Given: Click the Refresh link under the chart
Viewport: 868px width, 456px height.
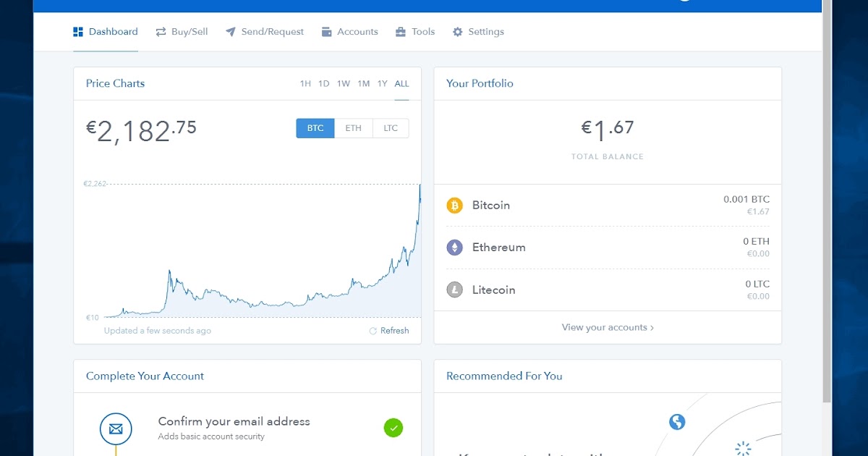Looking at the screenshot, I should (394, 331).
